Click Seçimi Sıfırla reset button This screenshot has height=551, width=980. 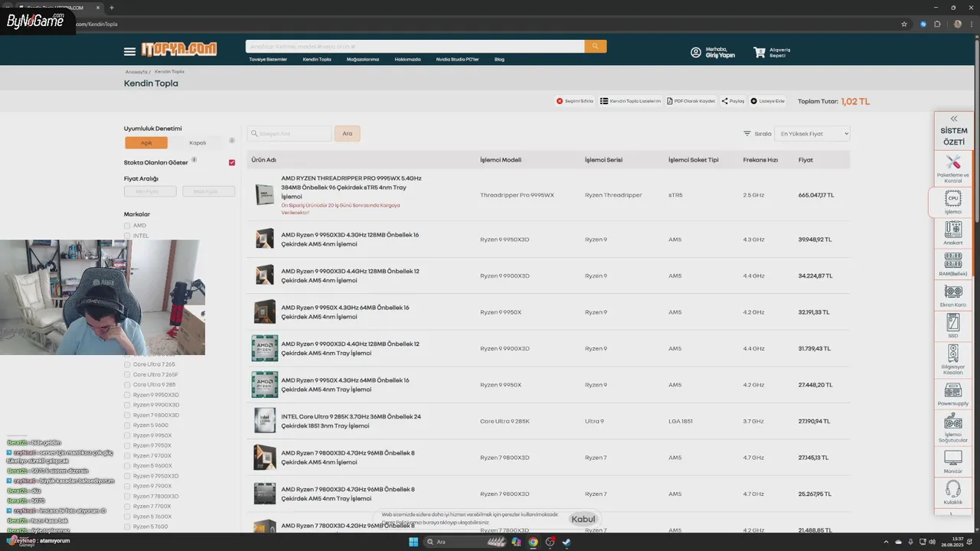tap(575, 101)
